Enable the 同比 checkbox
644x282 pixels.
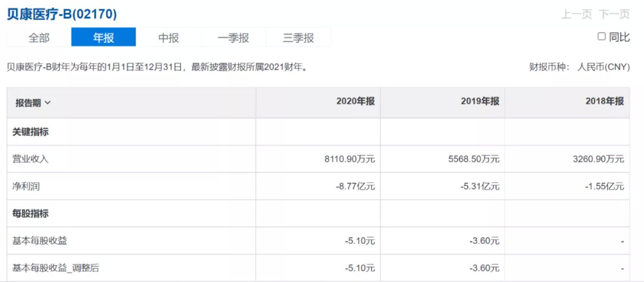[602, 36]
